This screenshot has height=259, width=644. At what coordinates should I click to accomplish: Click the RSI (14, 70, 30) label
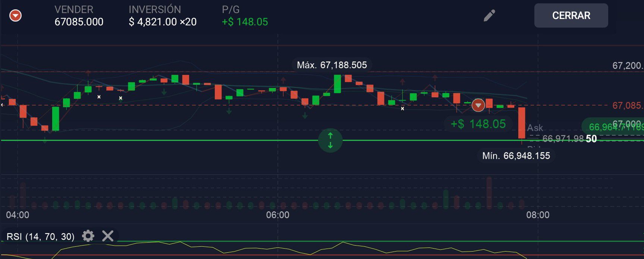pyautogui.click(x=40, y=237)
